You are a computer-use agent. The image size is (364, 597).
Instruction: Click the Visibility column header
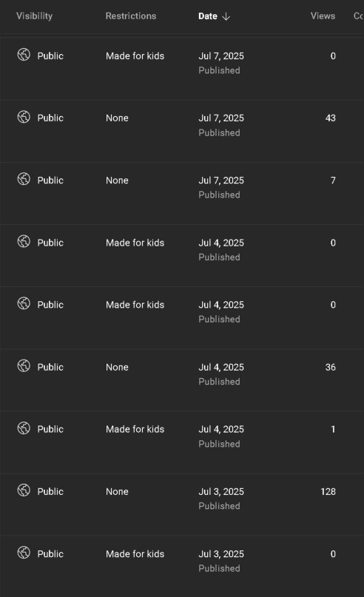34,16
